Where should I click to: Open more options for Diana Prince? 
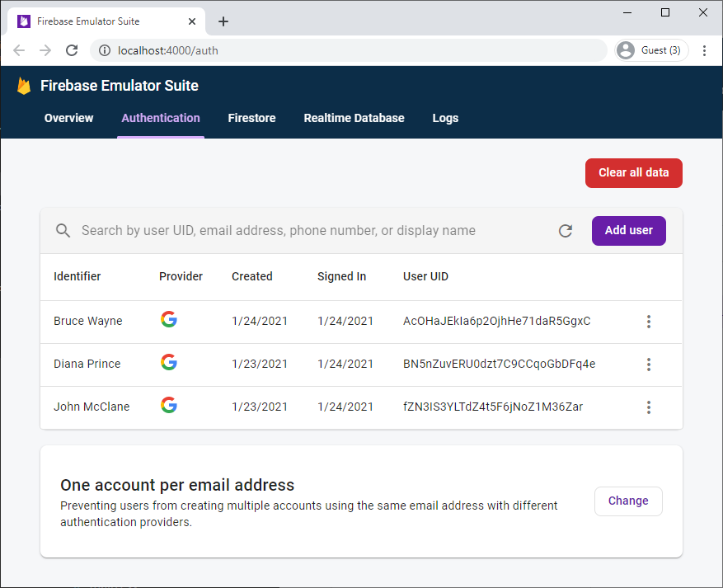pyautogui.click(x=649, y=365)
